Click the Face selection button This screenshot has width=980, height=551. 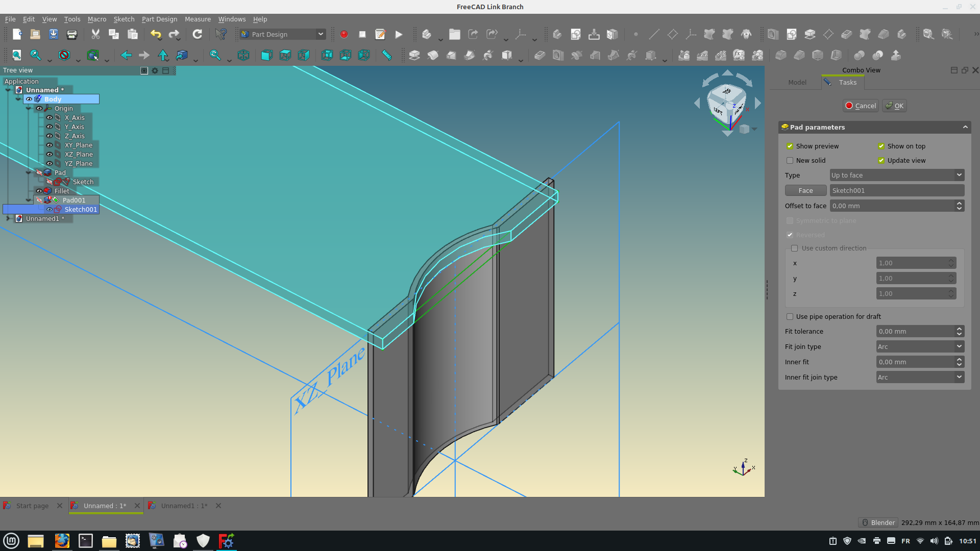click(805, 190)
